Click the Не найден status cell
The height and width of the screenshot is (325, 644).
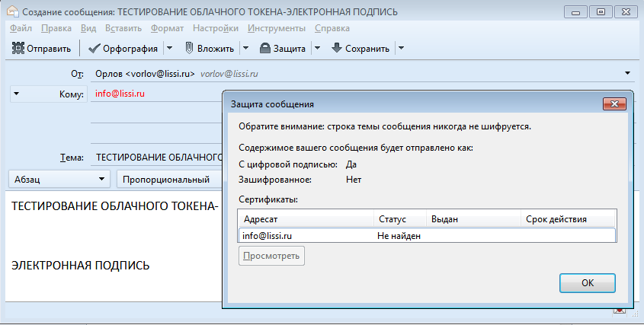point(399,236)
